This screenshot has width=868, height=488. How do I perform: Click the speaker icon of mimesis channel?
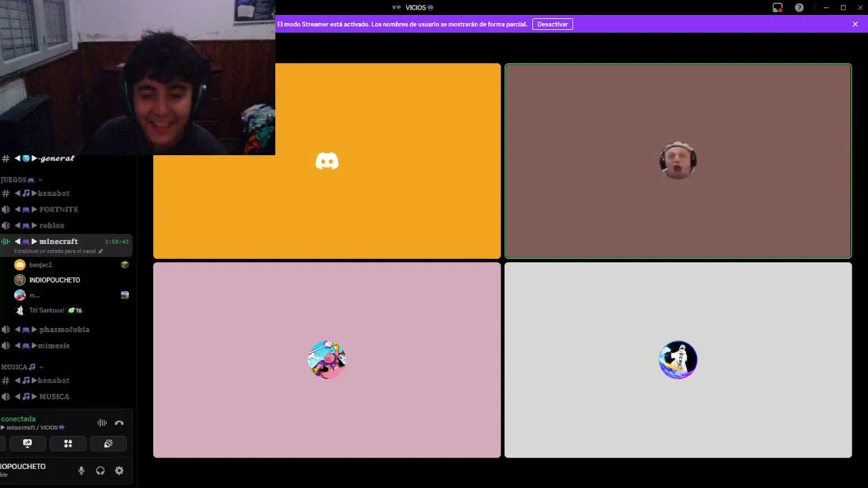(5, 346)
